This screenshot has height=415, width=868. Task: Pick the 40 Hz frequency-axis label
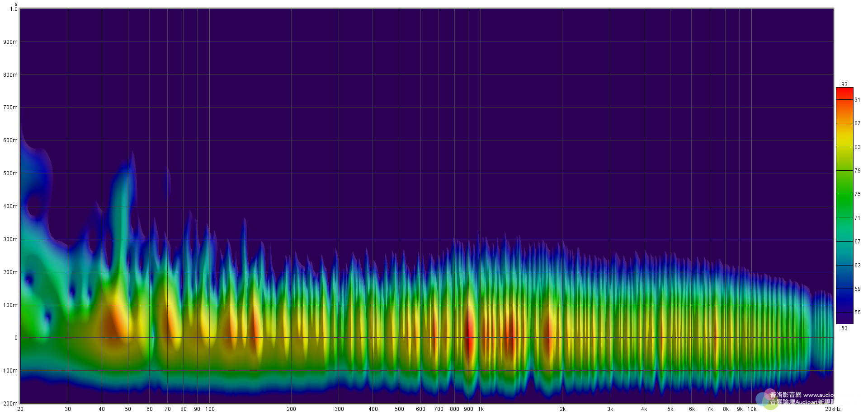point(102,409)
